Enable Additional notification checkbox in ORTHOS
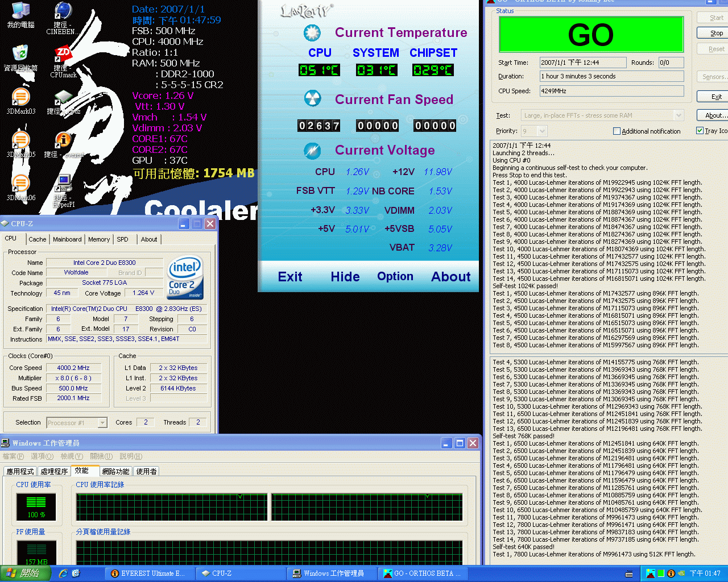This screenshot has width=728, height=582. tap(617, 131)
